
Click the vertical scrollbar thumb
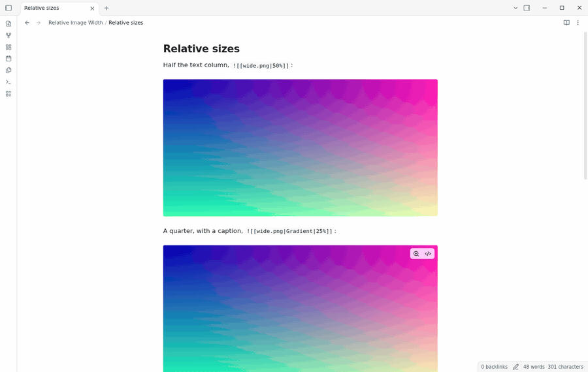tap(585, 106)
